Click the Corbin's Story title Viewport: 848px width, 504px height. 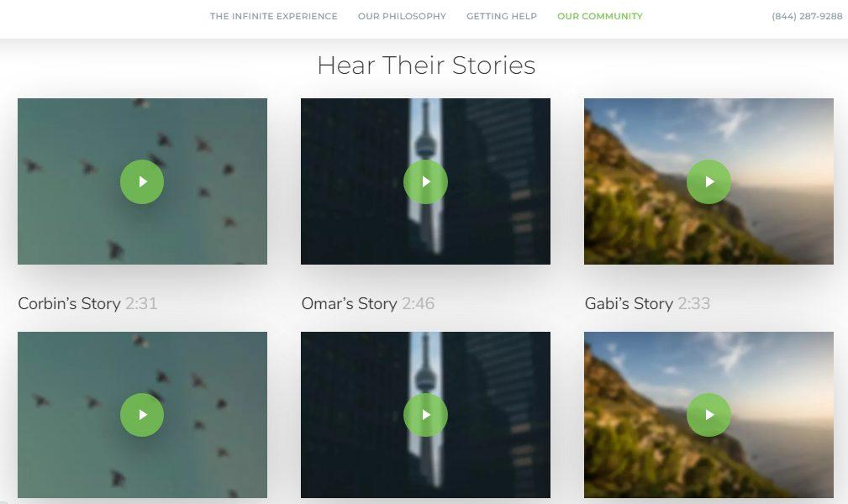click(69, 304)
